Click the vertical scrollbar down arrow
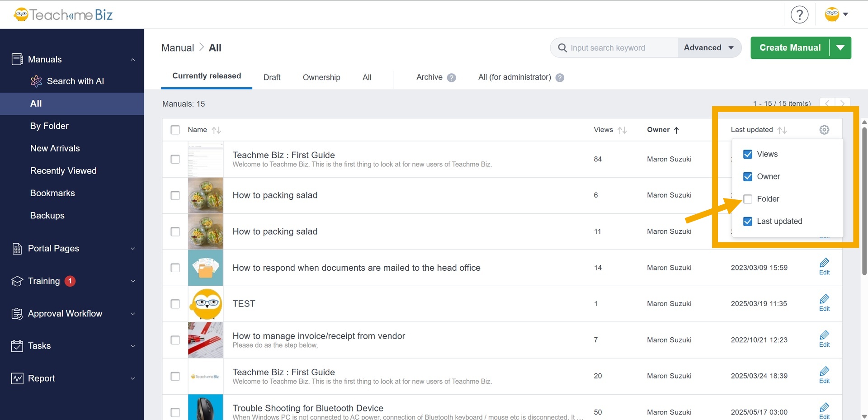 [864, 416]
